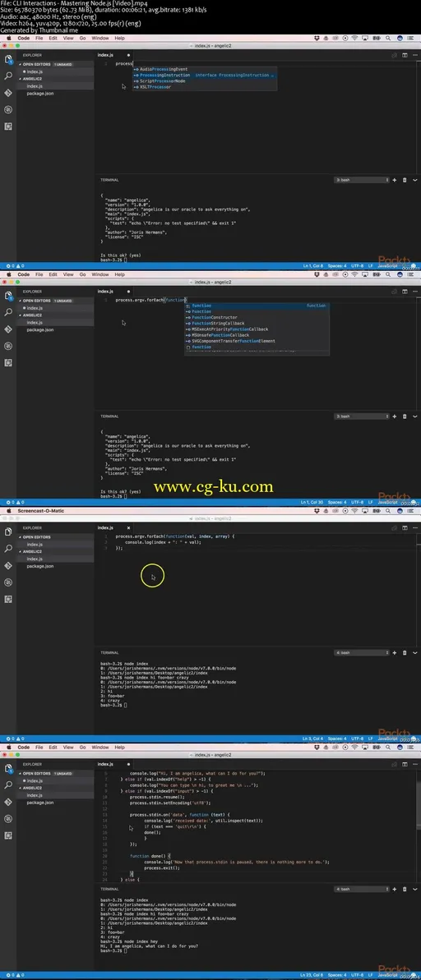This screenshot has height=980, width=421.
Task: Open the Screencast-O-Matic menu in the menu bar
Action: click(x=41, y=511)
